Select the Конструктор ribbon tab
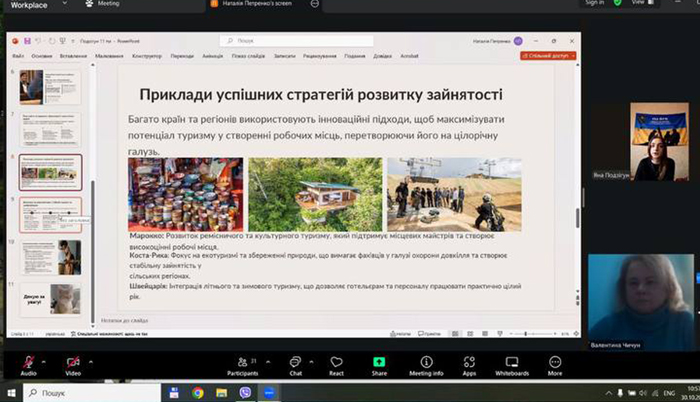 tap(147, 56)
